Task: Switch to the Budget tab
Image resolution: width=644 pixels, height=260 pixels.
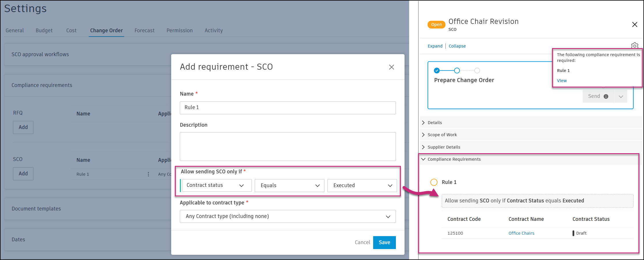Action: [44, 31]
